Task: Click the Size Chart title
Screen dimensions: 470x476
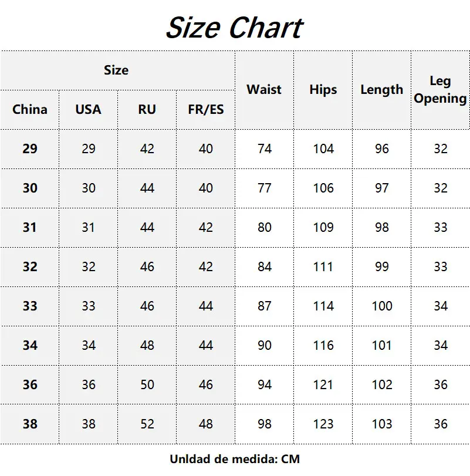Action: point(234,28)
